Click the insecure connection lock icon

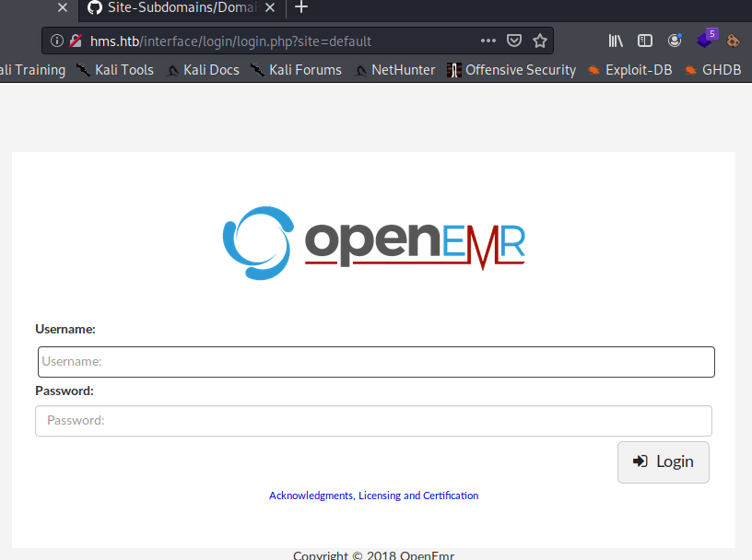click(x=76, y=41)
